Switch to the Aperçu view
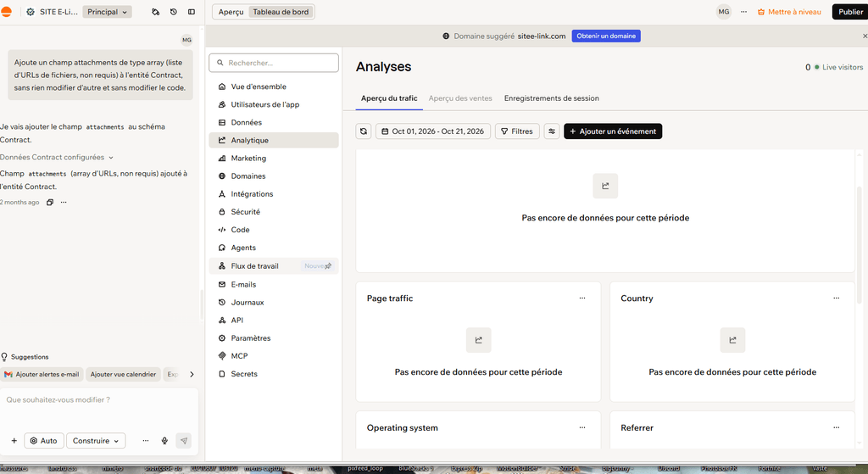The width and height of the screenshot is (868, 474). click(x=231, y=12)
